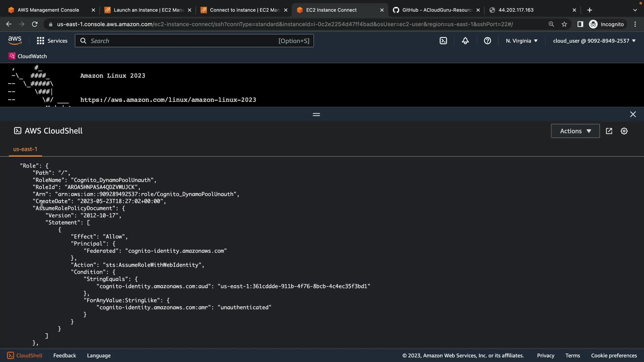Open the AWS help menu icon
This screenshot has width=644, height=362.
coord(487,41)
